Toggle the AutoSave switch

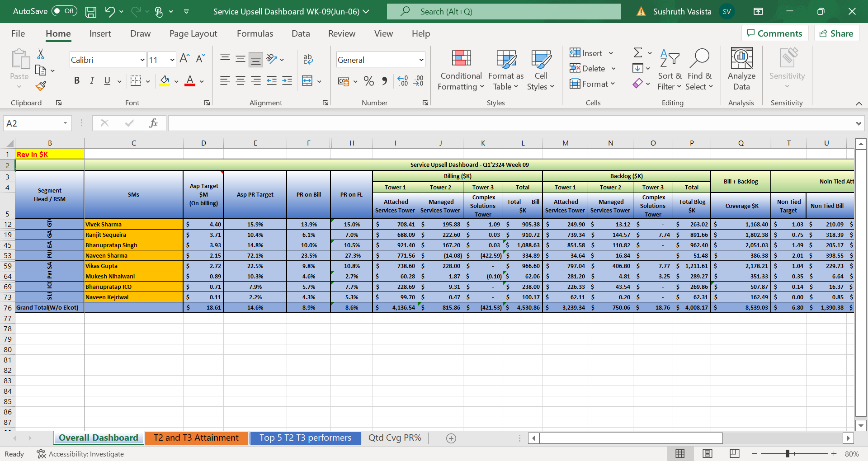point(64,11)
